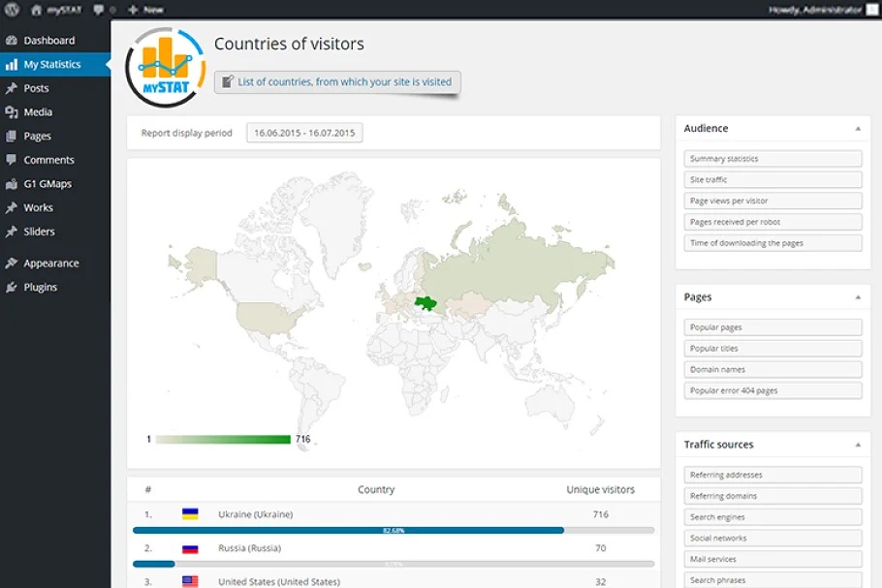The height and width of the screenshot is (588, 882).
Task: Open My Statistics menu item
Action: coord(52,65)
